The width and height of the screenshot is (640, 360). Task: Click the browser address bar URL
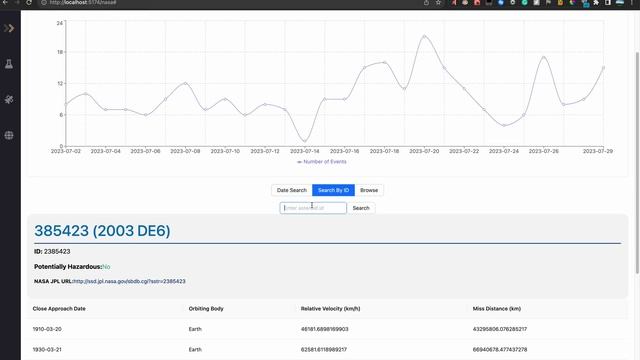pyautogui.click(x=83, y=2)
